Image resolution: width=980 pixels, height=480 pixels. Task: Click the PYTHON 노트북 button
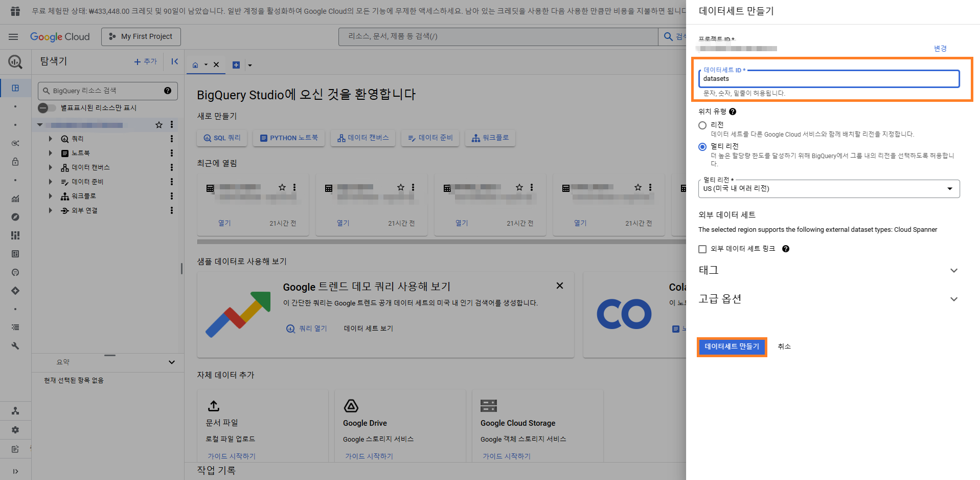(289, 138)
